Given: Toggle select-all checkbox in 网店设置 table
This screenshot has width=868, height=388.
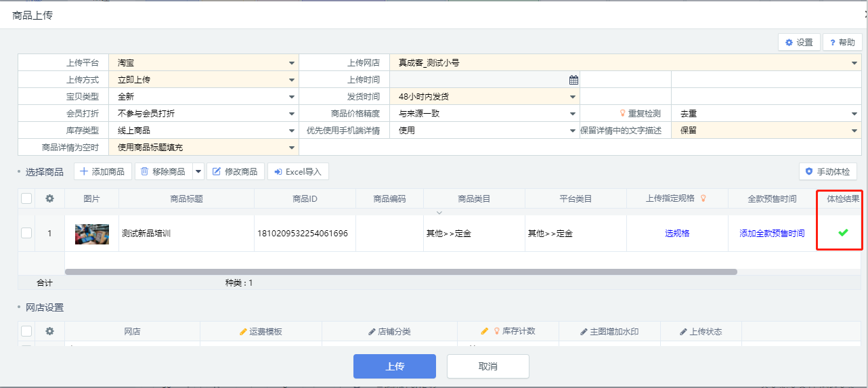Looking at the screenshot, I should (x=26, y=331).
